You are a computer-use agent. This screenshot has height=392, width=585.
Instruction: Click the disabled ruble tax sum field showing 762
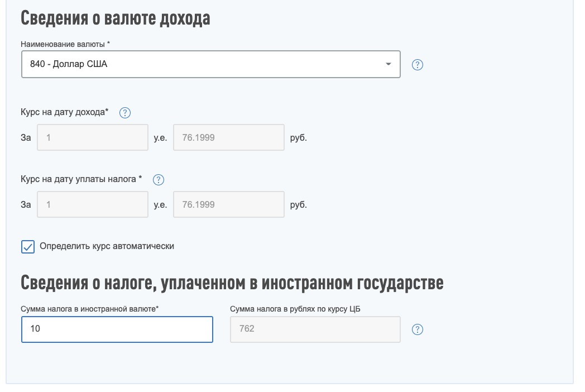tap(315, 329)
